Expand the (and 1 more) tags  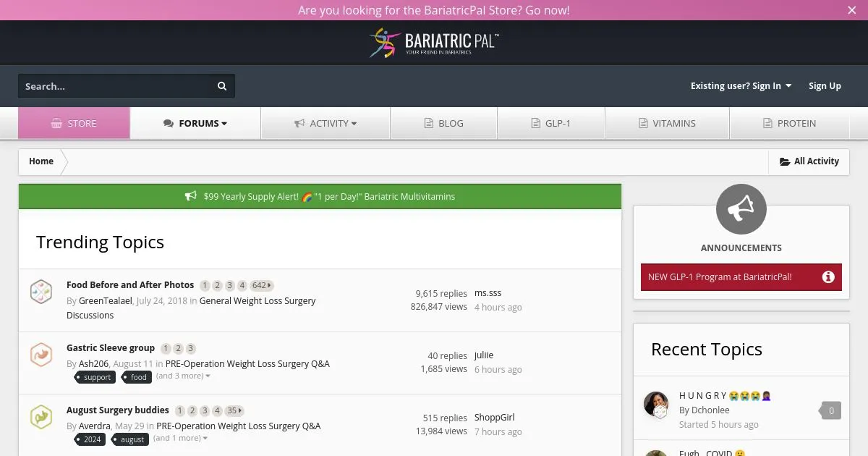181,439
